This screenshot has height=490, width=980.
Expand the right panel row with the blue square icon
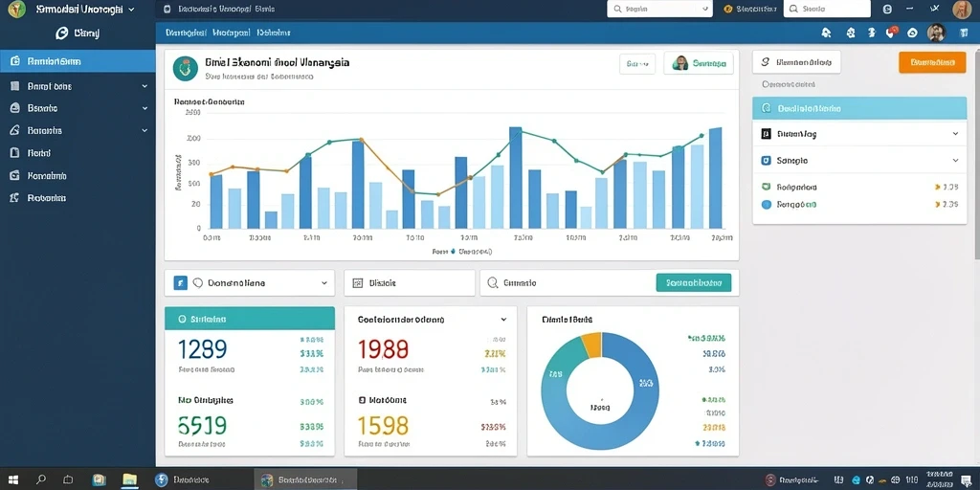click(859, 161)
